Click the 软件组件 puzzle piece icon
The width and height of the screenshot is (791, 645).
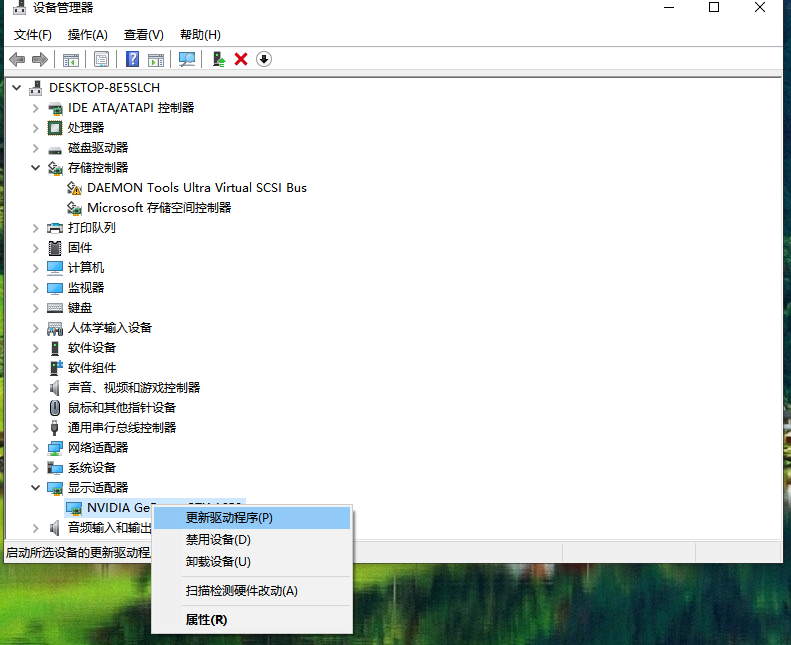(55, 368)
